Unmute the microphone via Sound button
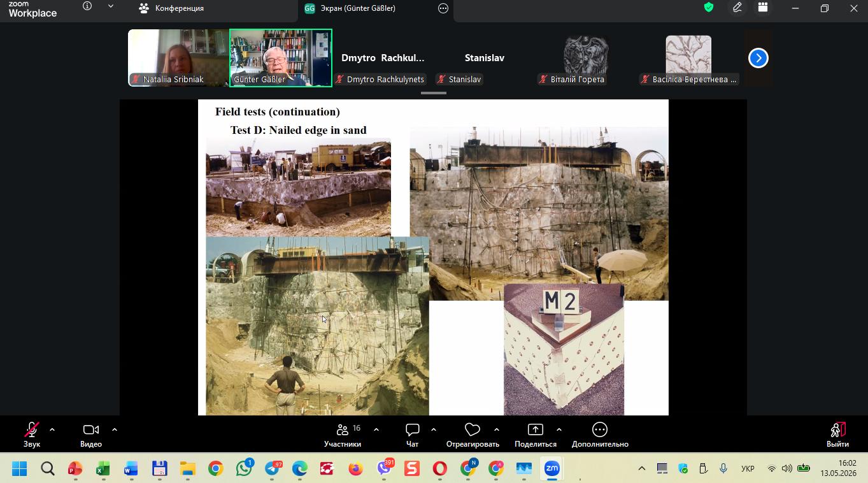This screenshot has width=868, height=483. tap(31, 429)
